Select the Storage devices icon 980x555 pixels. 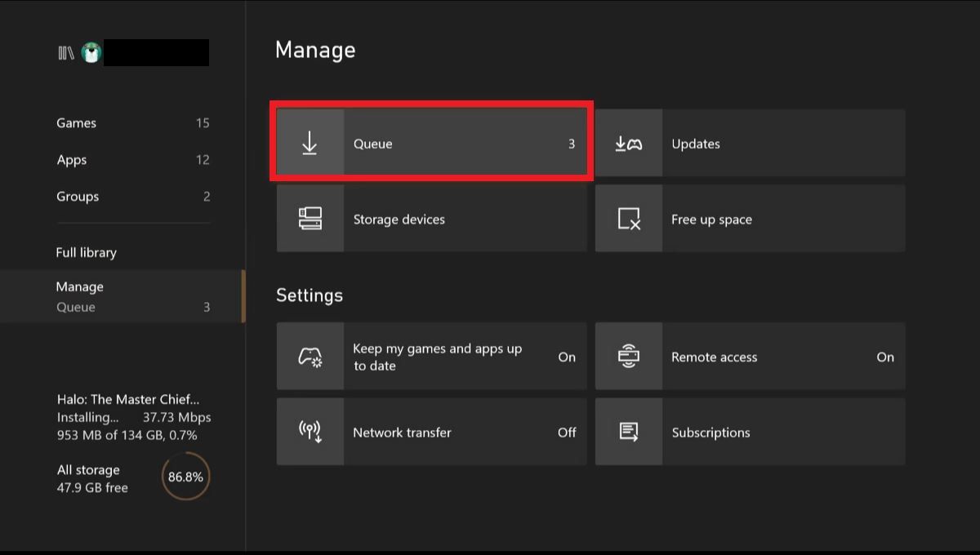[x=310, y=218]
